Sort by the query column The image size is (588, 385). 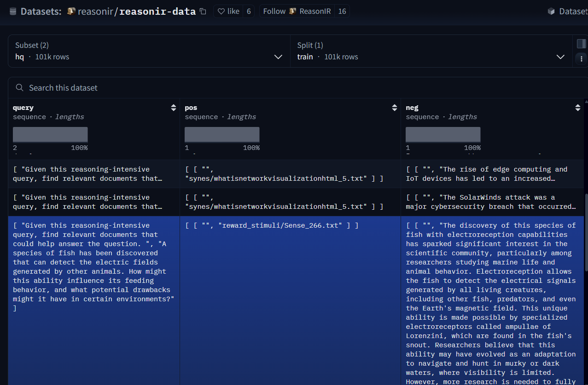(173, 108)
